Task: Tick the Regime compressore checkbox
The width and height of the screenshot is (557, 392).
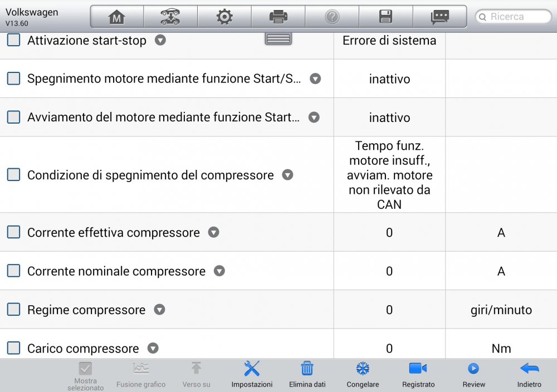Action: [x=13, y=310]
